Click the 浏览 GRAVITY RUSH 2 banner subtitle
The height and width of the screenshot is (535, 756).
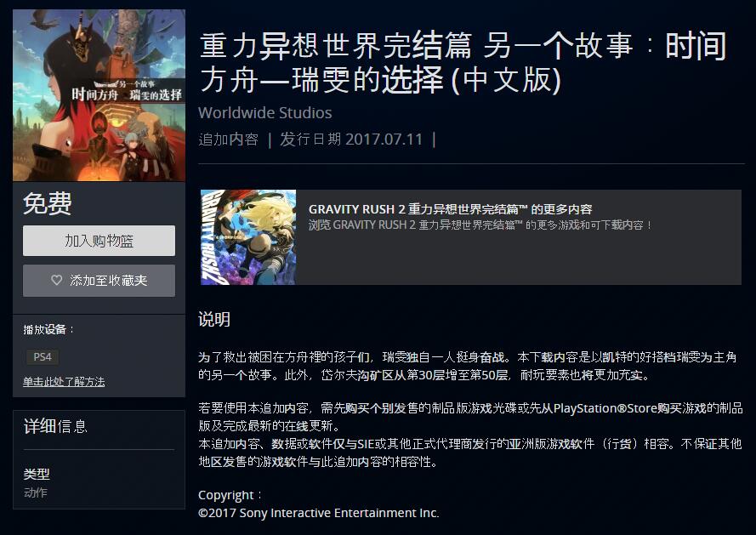click(480, 225)
